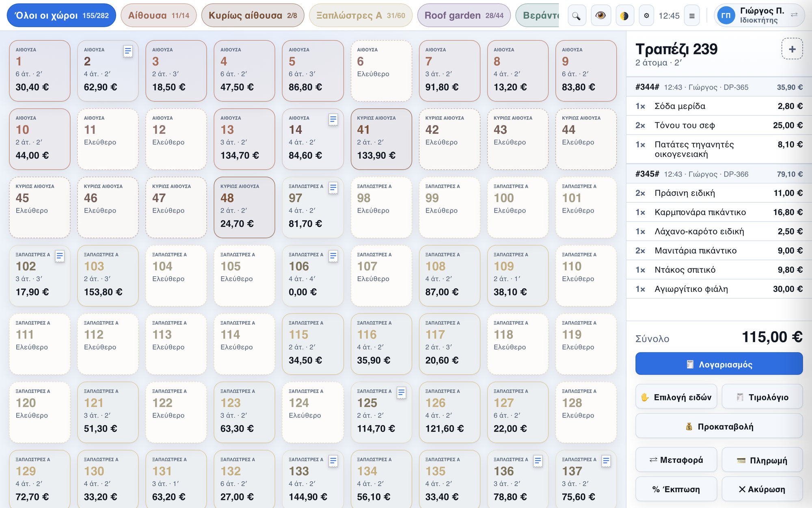Click the % Έκπτωση button

(x=676, y=489)
